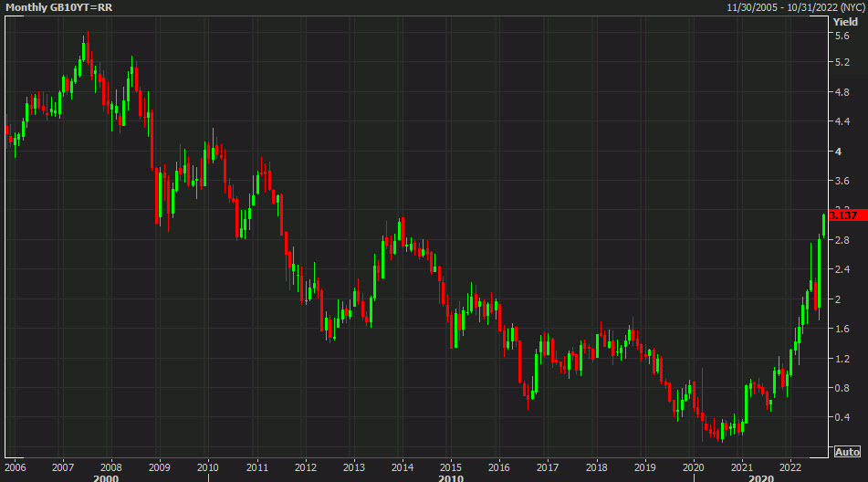Click the 2009 year label

coord(160,467)
